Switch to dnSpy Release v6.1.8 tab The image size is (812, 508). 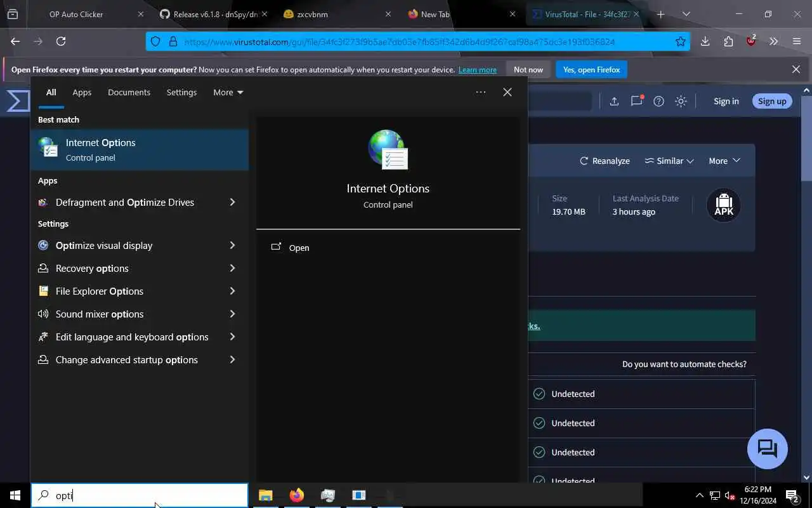tap(213, 14)
